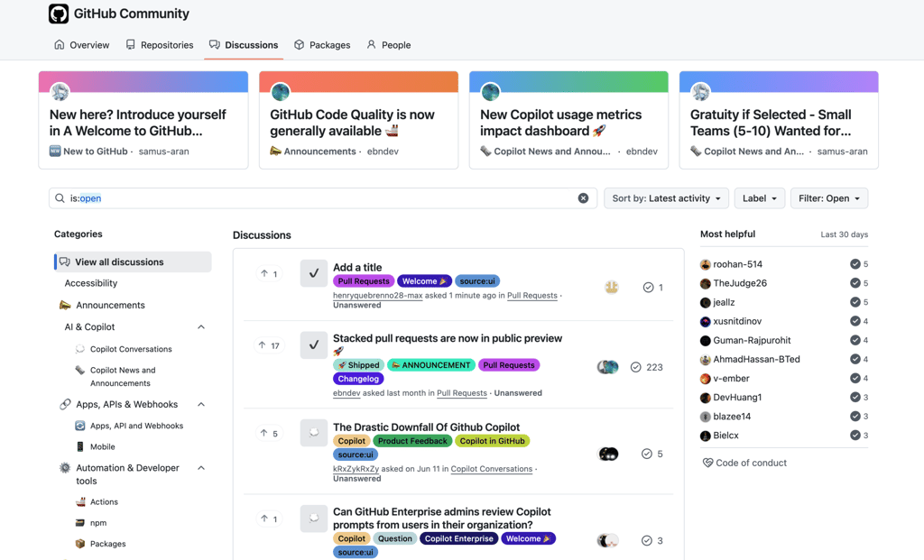Click the checkmark box on 'Stacked pull requests'
This screenshot has height=560, width=924.
(313, 345)
